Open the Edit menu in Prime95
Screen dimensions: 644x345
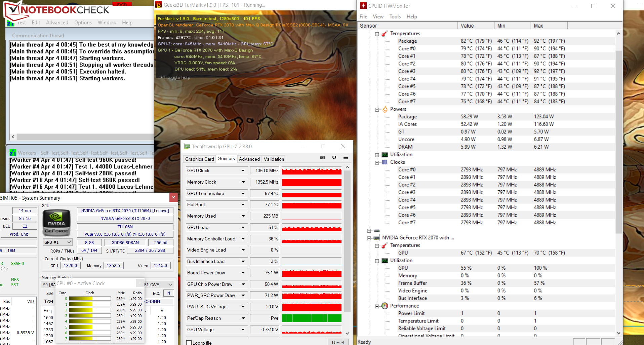point(36,23)
